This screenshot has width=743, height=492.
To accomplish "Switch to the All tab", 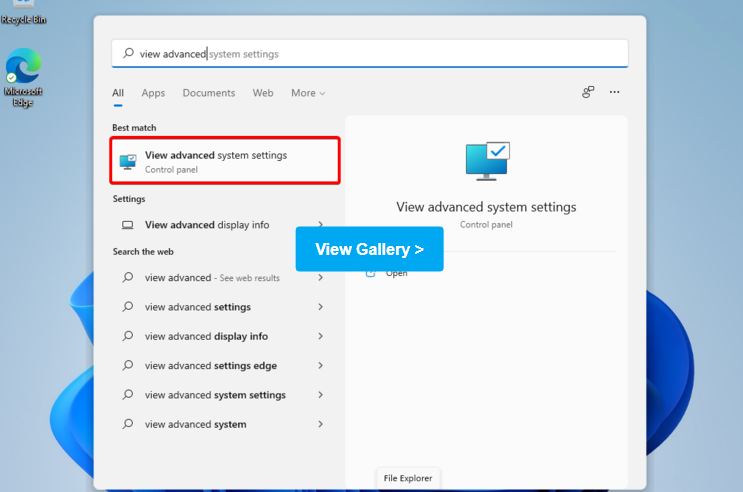I will click(x=118, y=93).
